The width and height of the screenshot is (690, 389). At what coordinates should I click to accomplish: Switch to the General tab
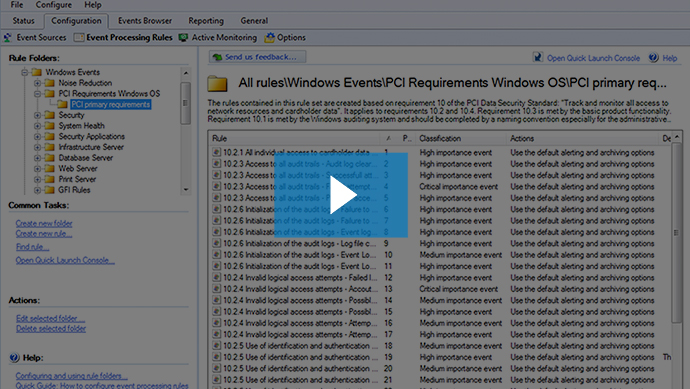click(x=254, y=21)
